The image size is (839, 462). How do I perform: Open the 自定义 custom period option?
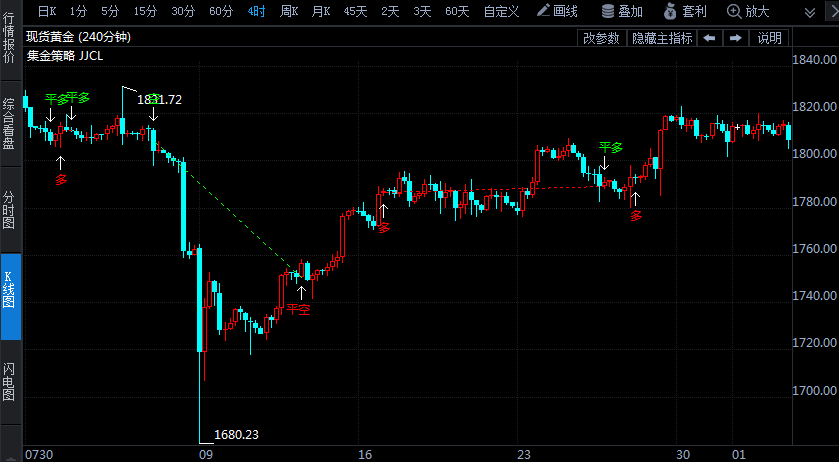[x=501, y=11]
